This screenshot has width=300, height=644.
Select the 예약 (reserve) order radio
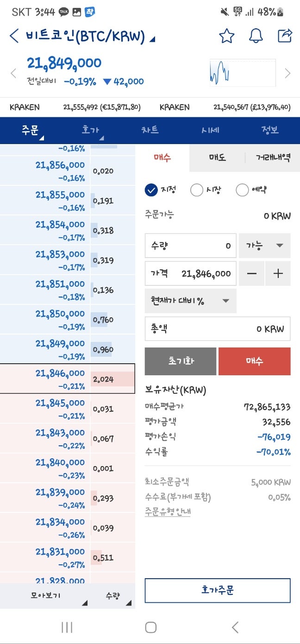click(x=242, y=190)
